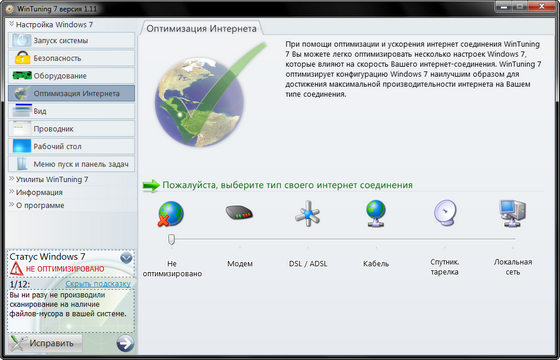Image resolution: width=560 pixels, height=360 pixels.
Task: Expand the Информация section
Action: coord(12,192)
